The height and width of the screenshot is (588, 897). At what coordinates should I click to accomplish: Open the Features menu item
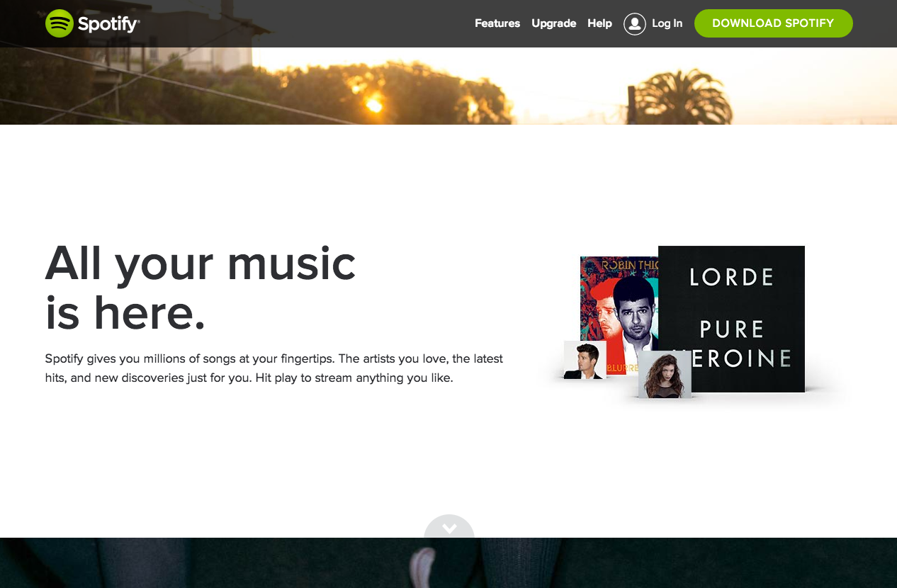[497, 23]
